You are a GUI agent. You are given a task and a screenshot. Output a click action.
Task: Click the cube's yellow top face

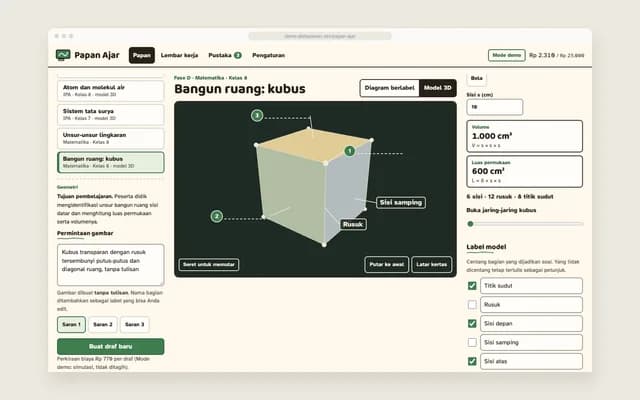pos(314,145)
